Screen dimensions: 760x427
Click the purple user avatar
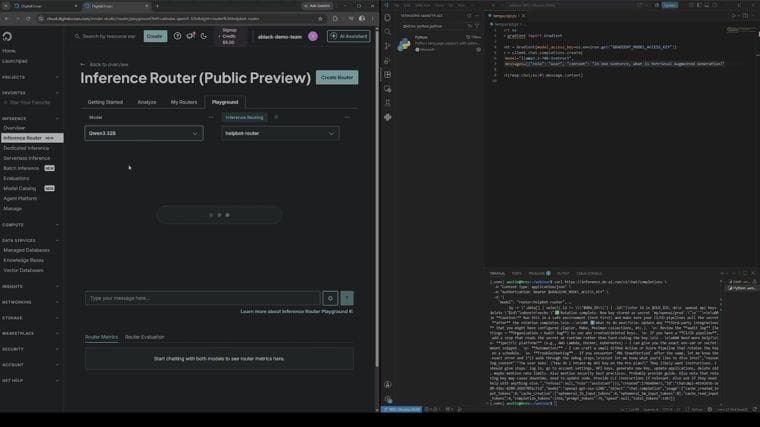[313, 36]
